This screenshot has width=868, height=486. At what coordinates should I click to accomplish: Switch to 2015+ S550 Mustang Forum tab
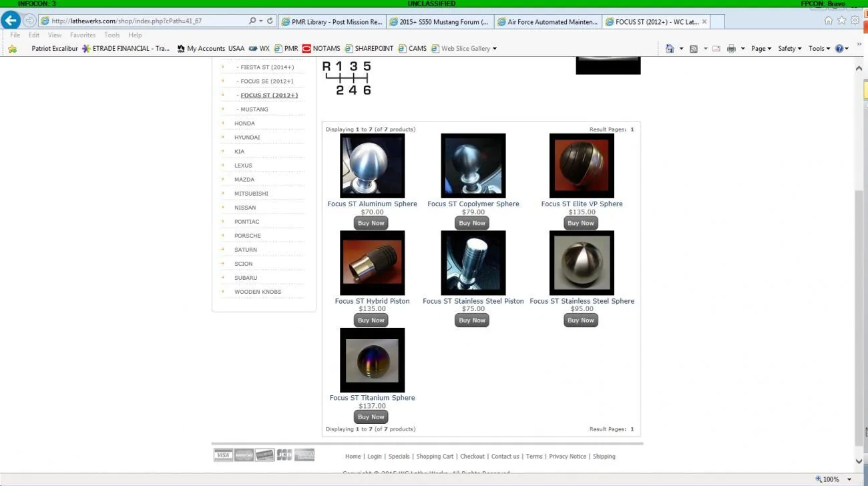439,22
